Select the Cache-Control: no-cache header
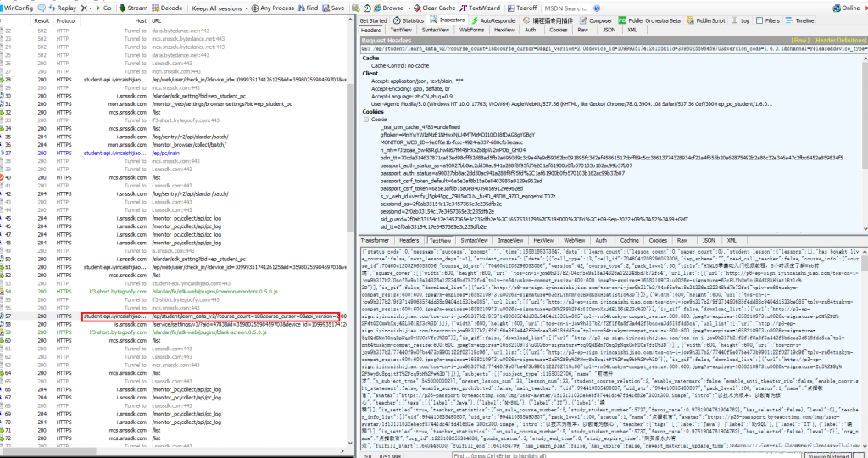 point(400,66)
